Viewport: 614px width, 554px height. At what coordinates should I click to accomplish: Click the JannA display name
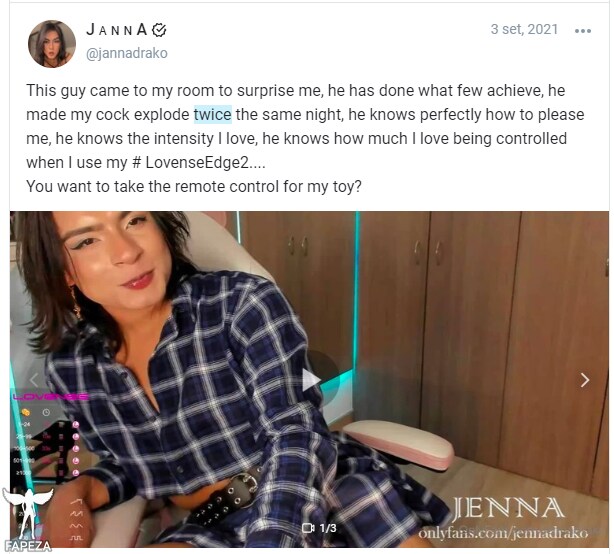(x=117, y=30)
